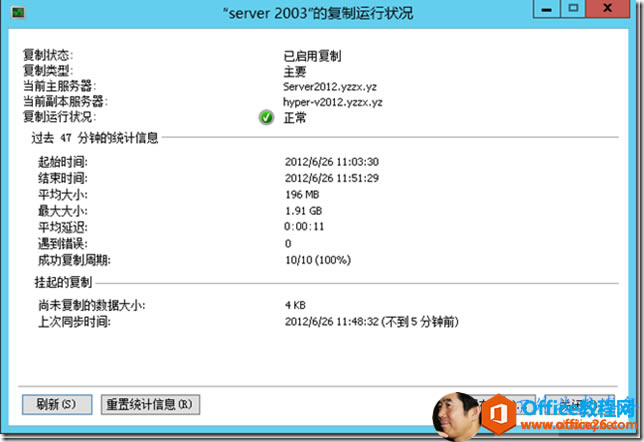Click pending data size 4 KB
The height and width of the screenshot is (442, 644).
pyautogui.click(x=295, y=305)
